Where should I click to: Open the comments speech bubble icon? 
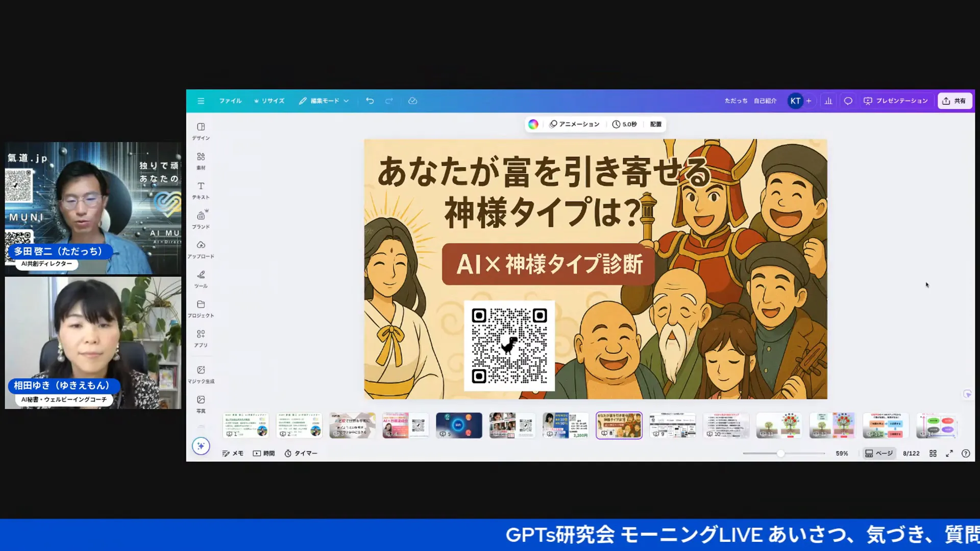click(x=848, y=101)
